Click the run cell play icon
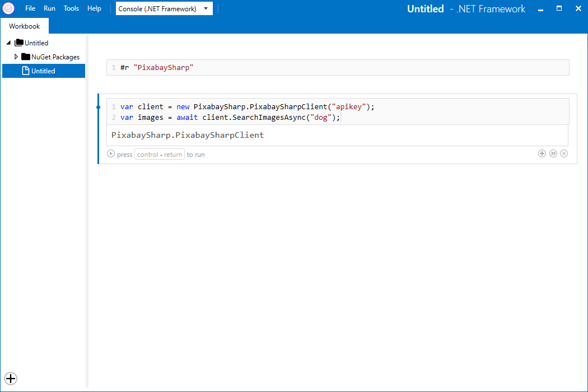Screen dimensions: 588x392 [x=111, y=154]
